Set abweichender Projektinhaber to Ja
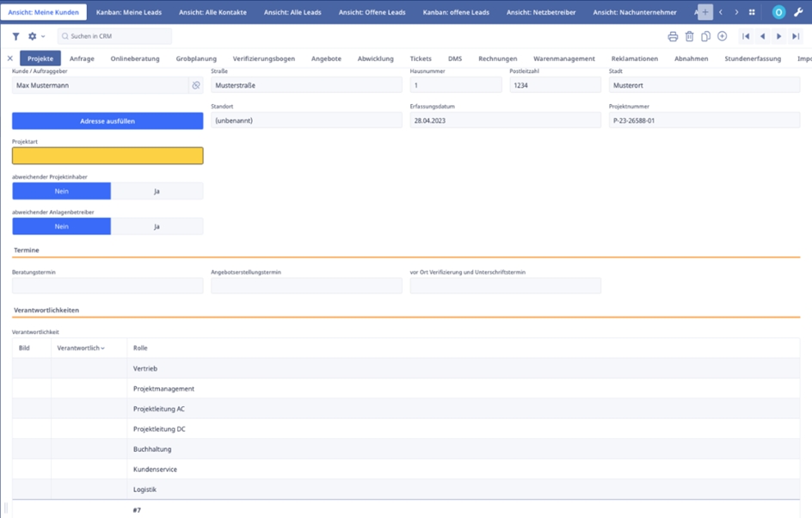Image resolution: width=812 pixels, height=518 pixels. pos(157,191)
